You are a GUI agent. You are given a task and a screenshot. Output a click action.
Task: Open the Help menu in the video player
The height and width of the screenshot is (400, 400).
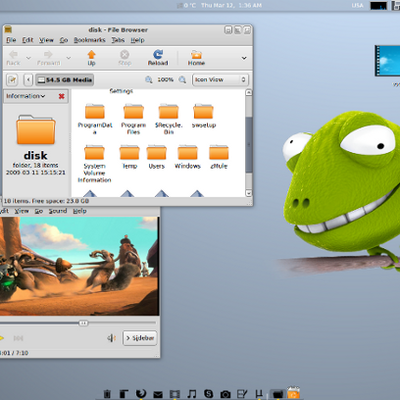point(80,211)
